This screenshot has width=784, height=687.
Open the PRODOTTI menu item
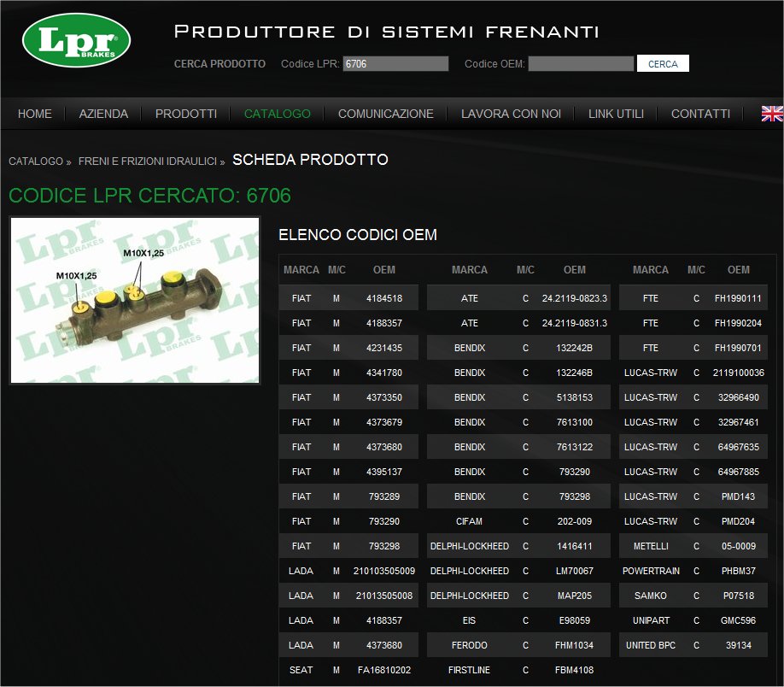[x=186, y=114]
